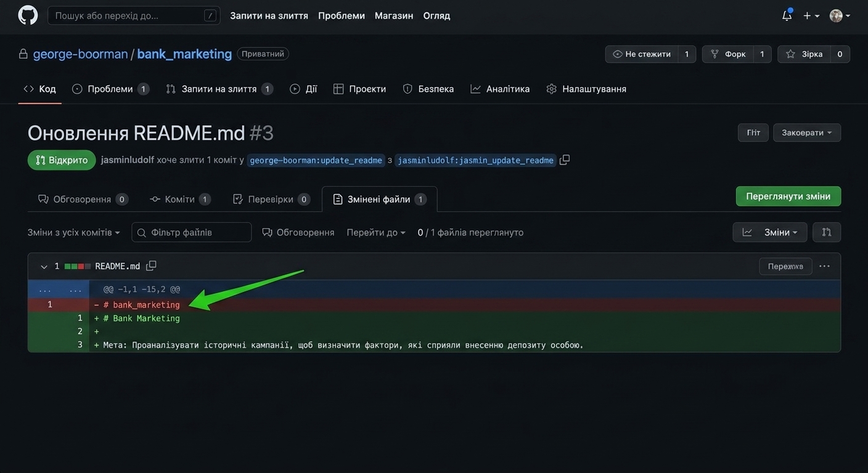Viewport: 868px width, 473px height.
Task: Click the added line starting with Мета:
Action: tap(434, 345)
